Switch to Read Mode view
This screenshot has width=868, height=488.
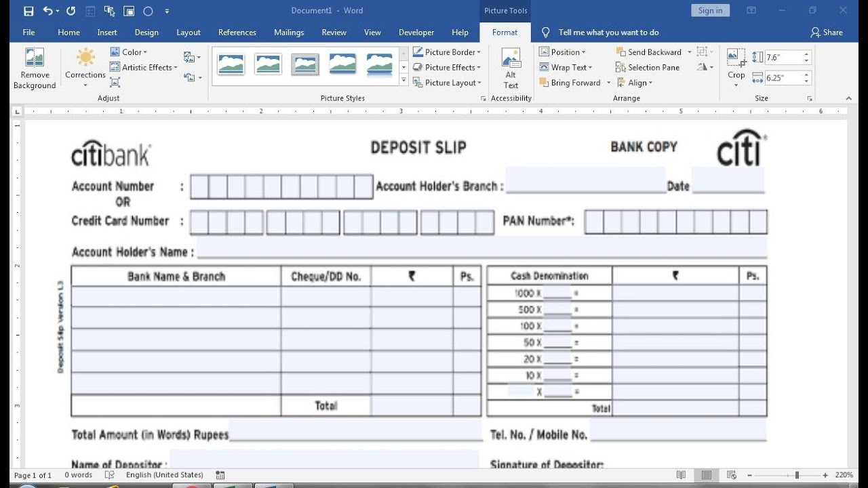point(681,475)
